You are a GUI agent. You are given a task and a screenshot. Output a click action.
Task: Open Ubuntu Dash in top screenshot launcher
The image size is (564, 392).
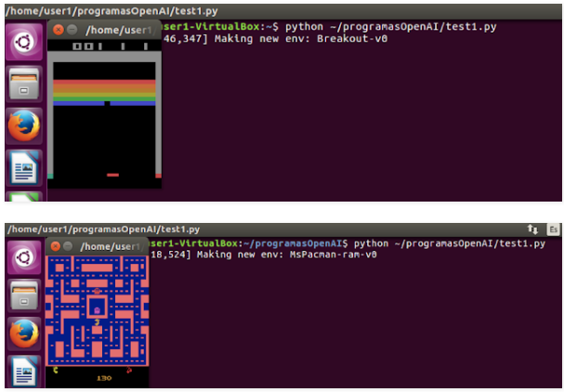(x=24, y=42)
